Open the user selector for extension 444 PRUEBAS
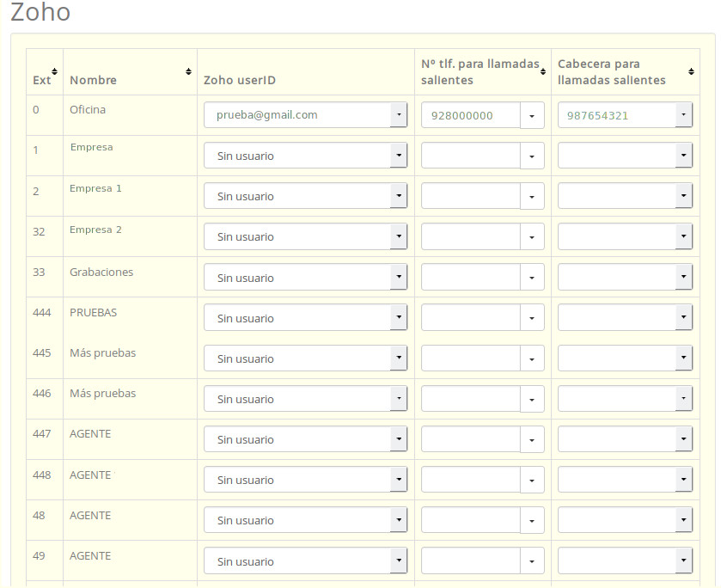This screenshot has width=721, height=588. pyautogui.click(x=398, y=317)
